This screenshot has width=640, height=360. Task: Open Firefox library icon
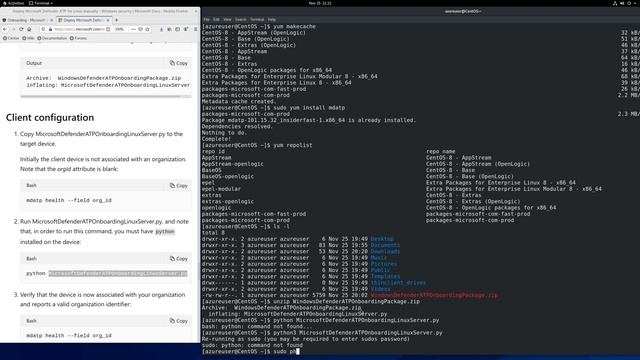[169, 29]
